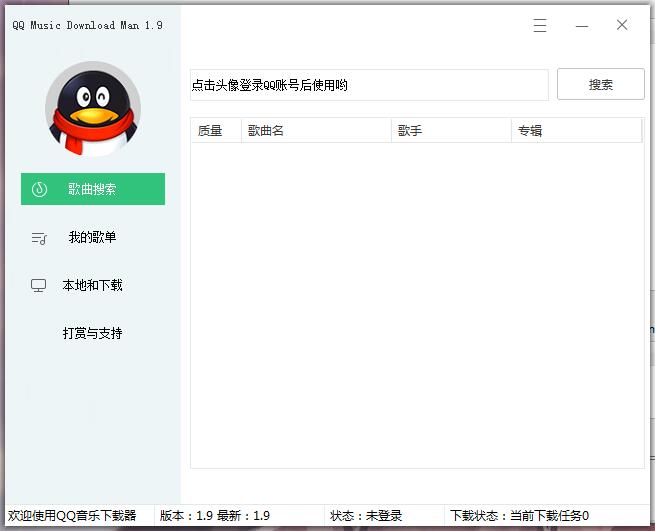Click the 欢迎使用QQ音乐下载器 status text
The width and height of the screenshot is (655, 531).
point(72,516)
